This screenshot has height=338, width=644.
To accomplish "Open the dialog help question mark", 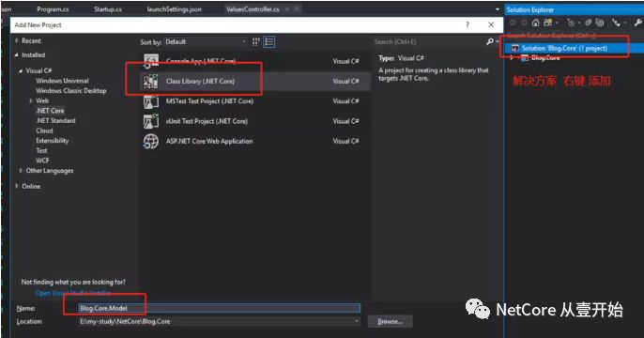I will (468, 24).
